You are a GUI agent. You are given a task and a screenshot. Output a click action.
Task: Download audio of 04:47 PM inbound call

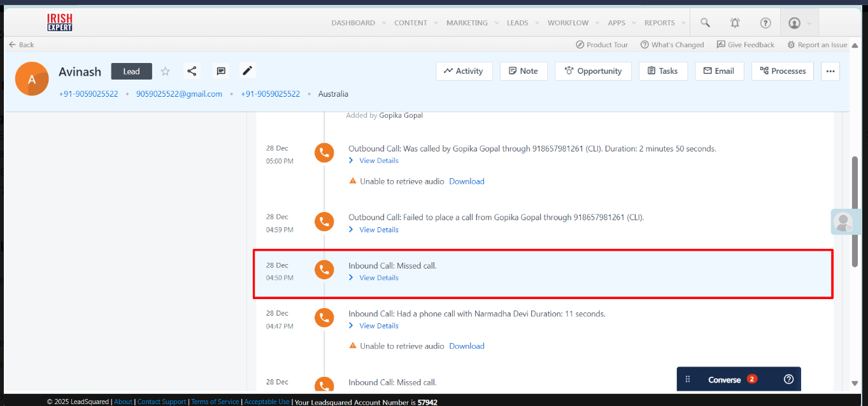pyautogui.click(x=467, y=346)
